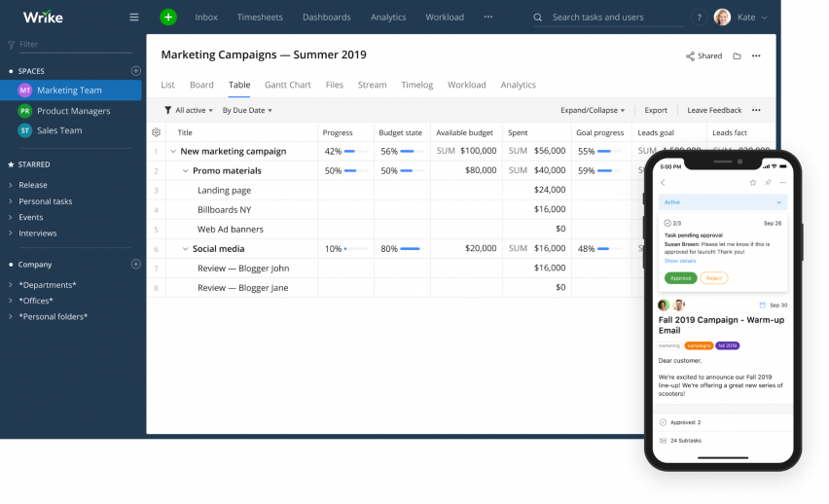The height and width of the screenshot is (504, 829).
Task: Open table toolbar more options dots
Action: (756, 110)
